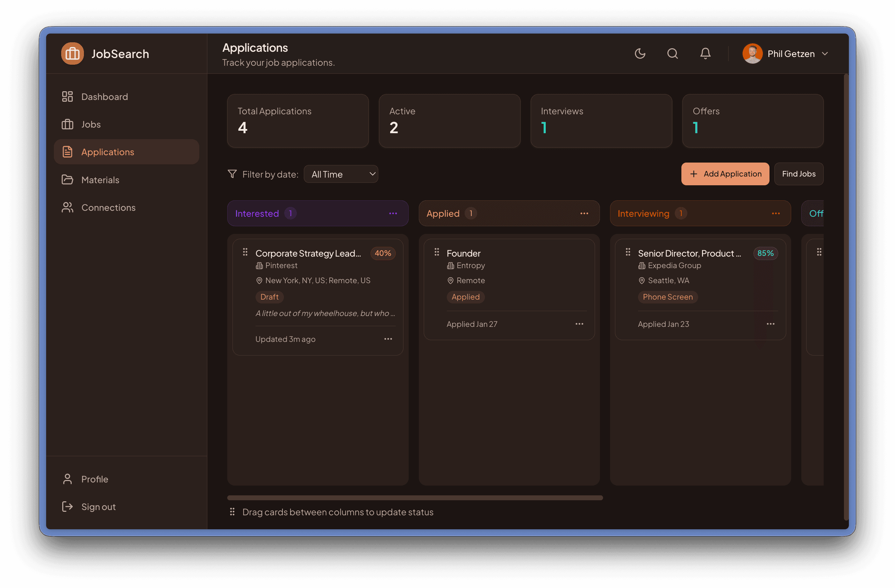This screenshot has height=588, width=895.
Task: Open search using the magnifying glass icon
Action: coord(673,53)
